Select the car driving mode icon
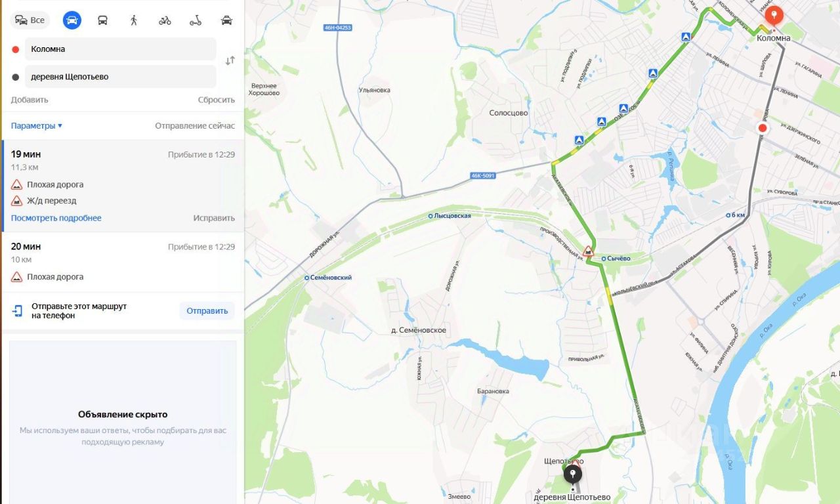 pyautogui.click(x=72, y=20)
